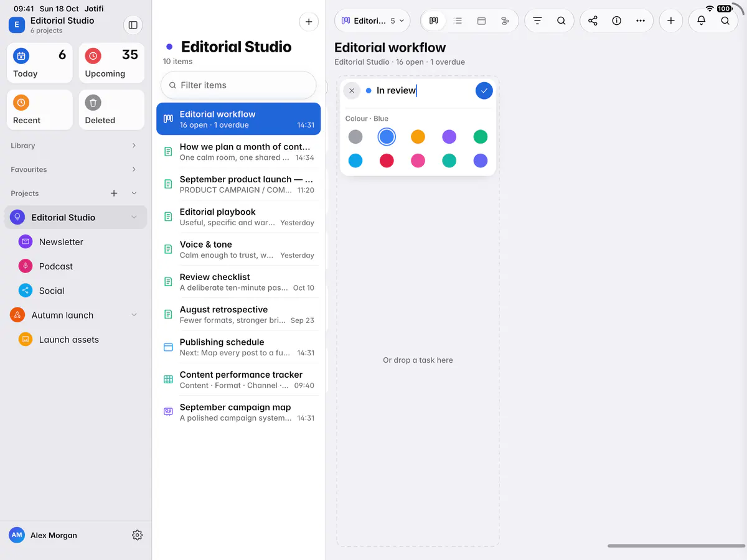Viewport: 747px width, 560px height.
Task: Pick the red colour swatch
Action: 387,161
